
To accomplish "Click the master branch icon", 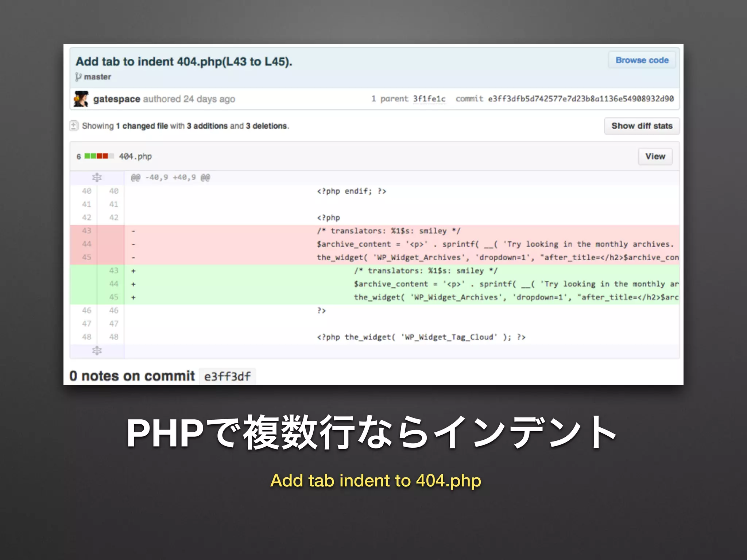I will [78, 77].
